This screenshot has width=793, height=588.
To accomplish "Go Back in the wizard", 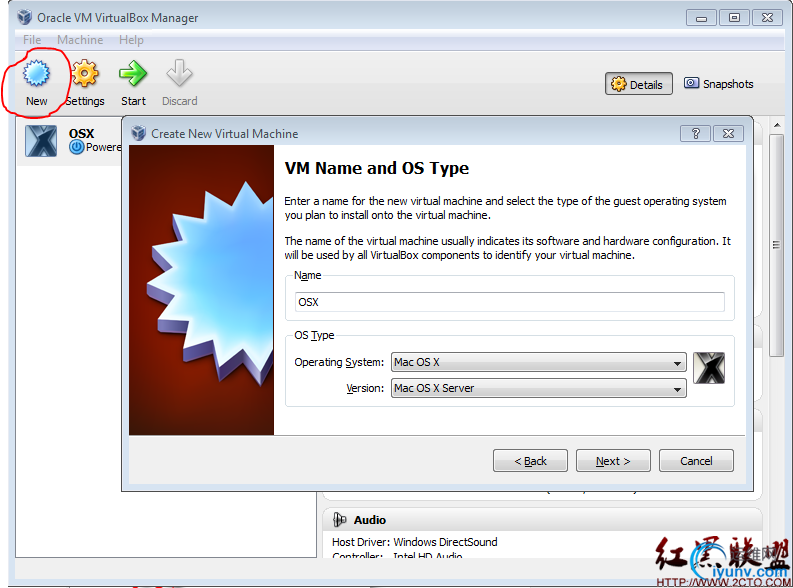I will click(530, 461).
